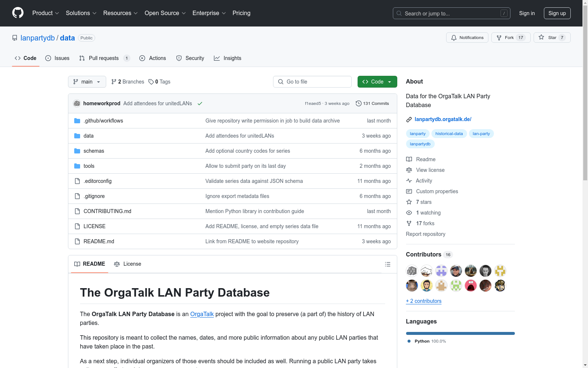Focus the Search or jump to field

tap(452, 13)
